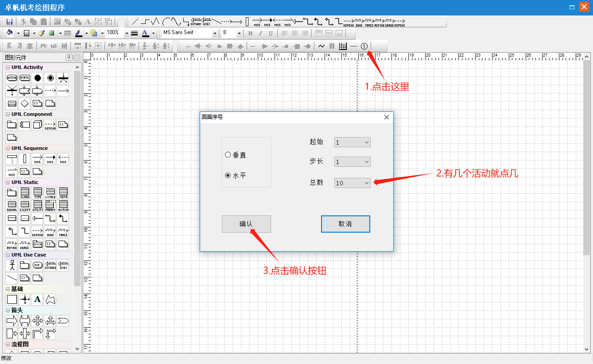Pick the STATE shape from UML Activity
This screenshot has height=364, width=593.
(25, 78)
